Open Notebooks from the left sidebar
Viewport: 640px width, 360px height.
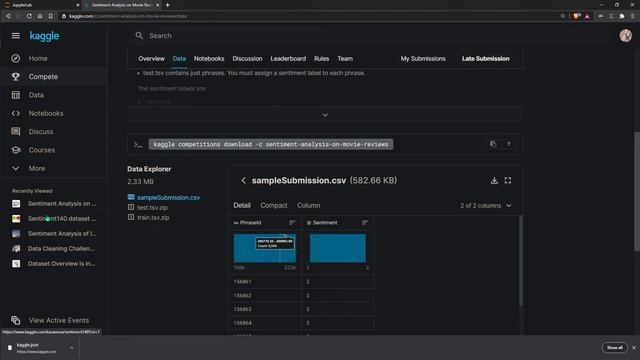[x=46, y=113]
